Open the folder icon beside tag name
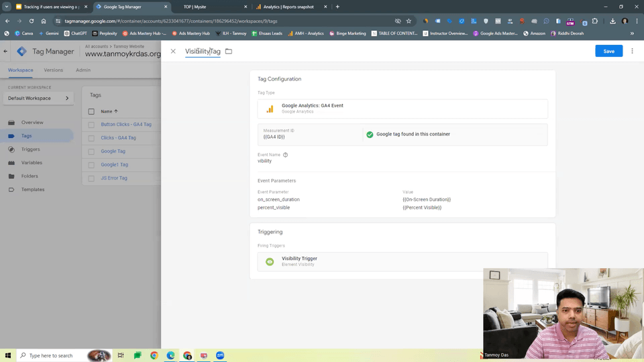Viewport: 644px width, 362px height. (x=229, y=52)
